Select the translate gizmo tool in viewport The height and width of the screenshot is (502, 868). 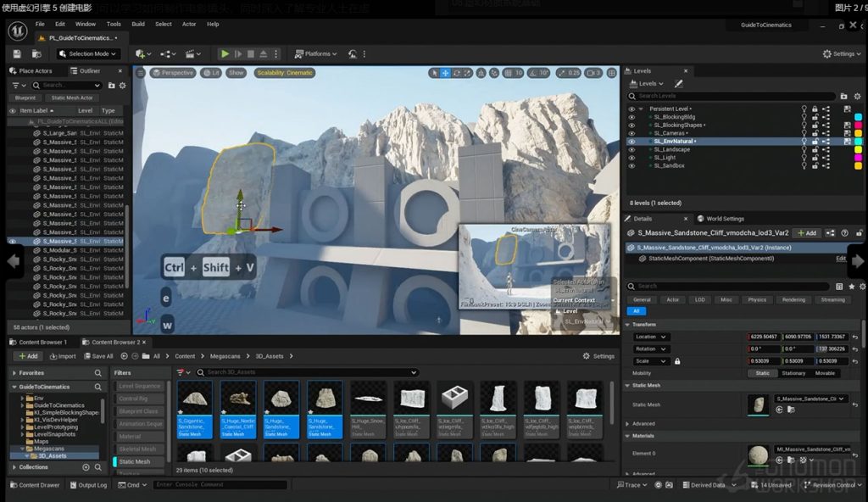click(445, 73)
